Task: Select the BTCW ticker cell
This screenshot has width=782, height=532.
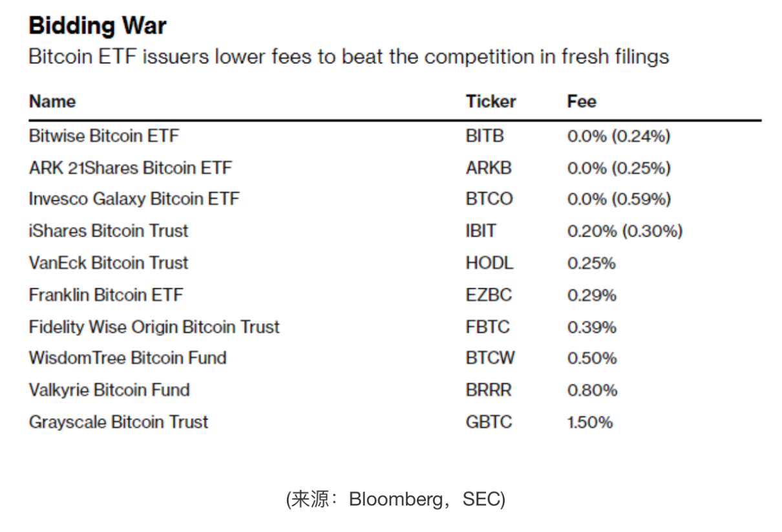Action: click(490, 358)
